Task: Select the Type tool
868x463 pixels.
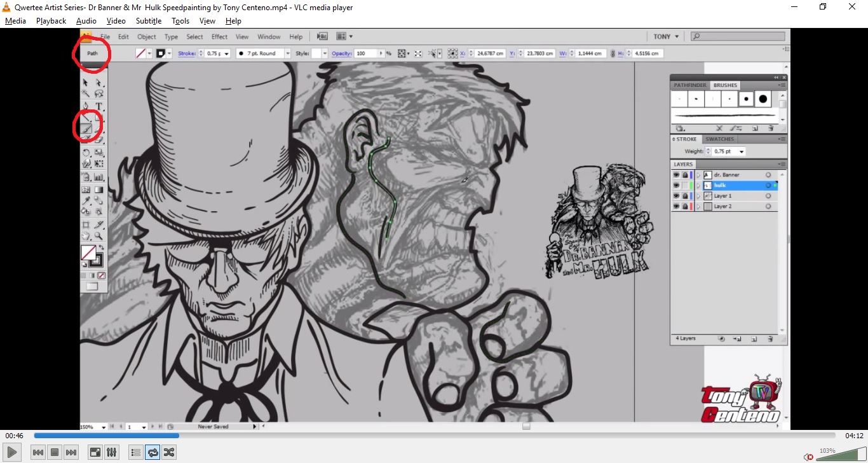Action: click(x=98, y=106)
